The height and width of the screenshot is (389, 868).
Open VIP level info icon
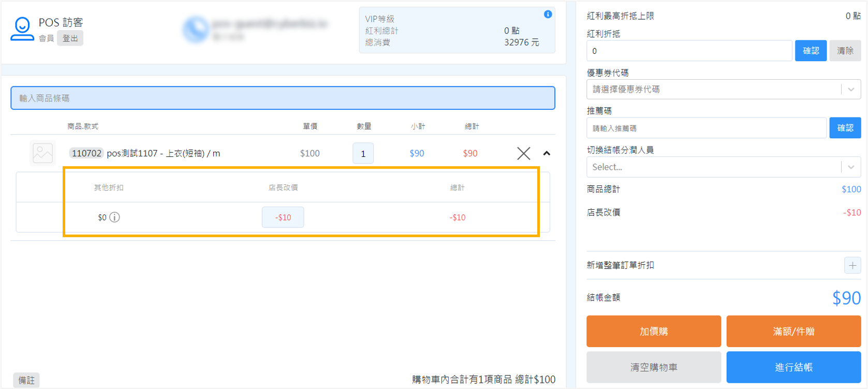click(548, 15)
